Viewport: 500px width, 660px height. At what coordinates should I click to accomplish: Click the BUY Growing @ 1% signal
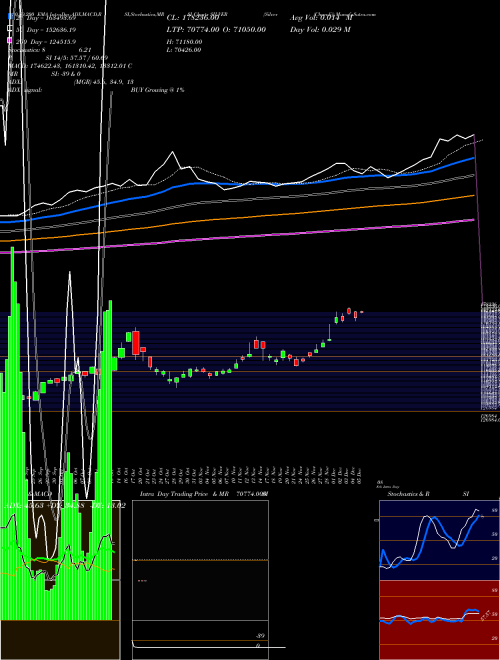(157, 90)
